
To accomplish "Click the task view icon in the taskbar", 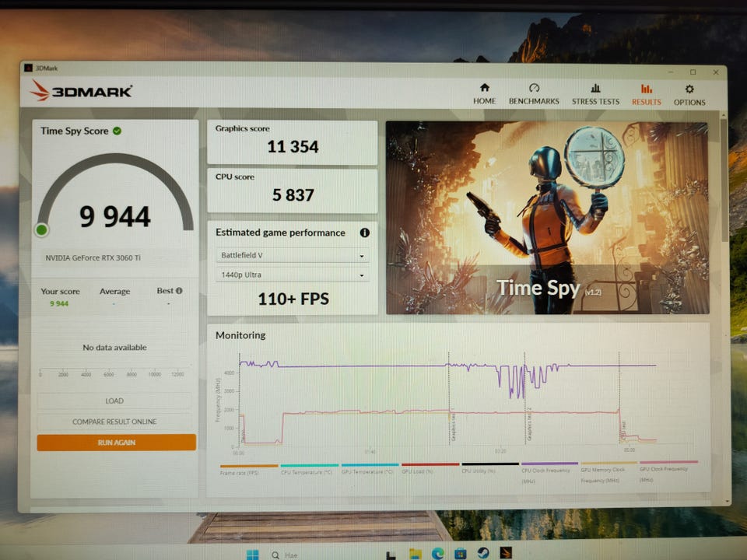I will click(391, 555).
